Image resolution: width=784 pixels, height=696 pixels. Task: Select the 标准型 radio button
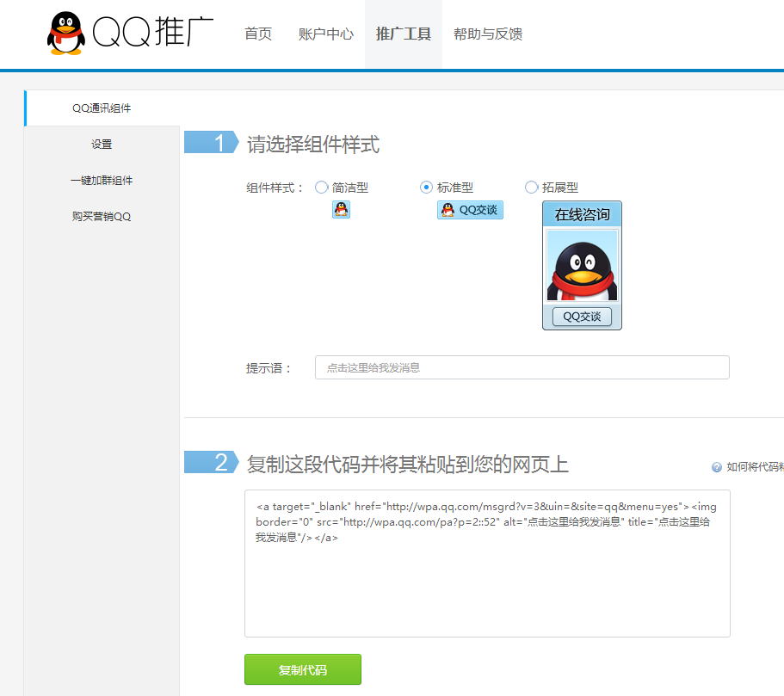[x=426, y=188]
